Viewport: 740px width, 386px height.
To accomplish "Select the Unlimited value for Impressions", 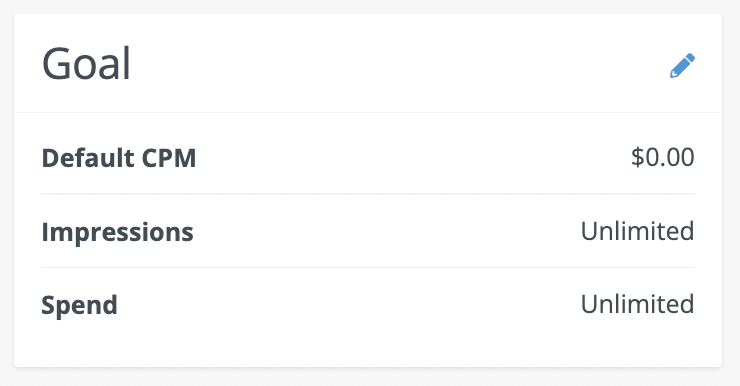I will pyautogui.click(x=637, y=231).
